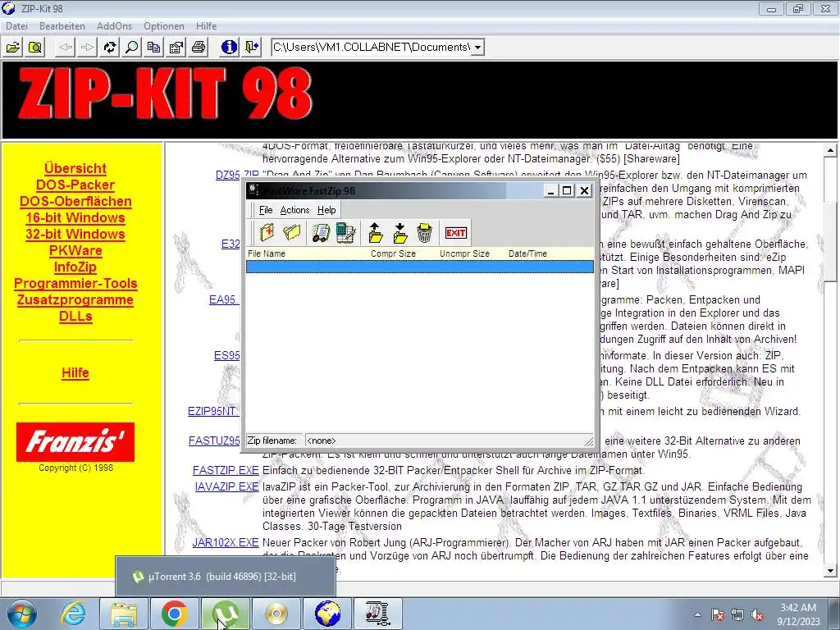Image resolution: width=840 pixels, height=630 pixels.
Task: Click FastZip's document with glasses view icon
Action: (x=321, y=233)
